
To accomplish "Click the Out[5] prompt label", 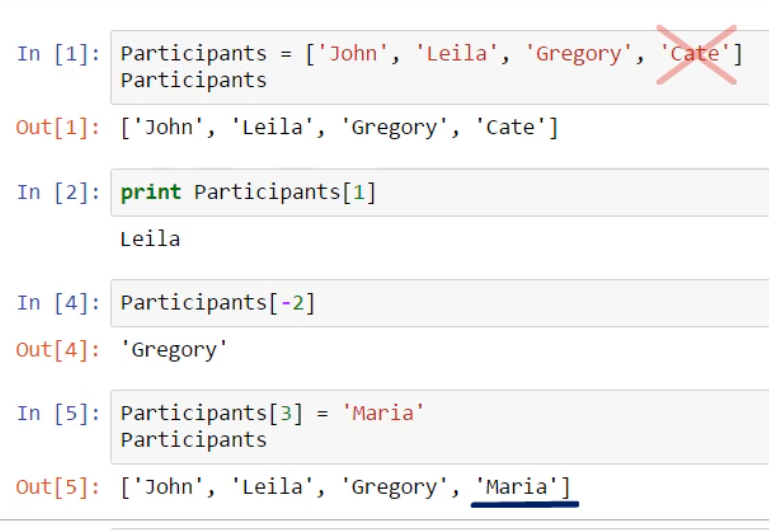I will point(58,488).
